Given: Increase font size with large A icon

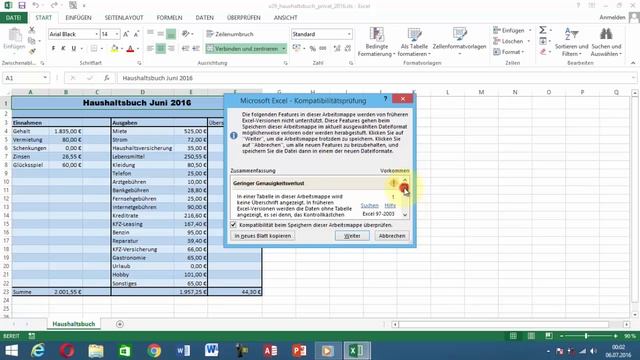Looking at the screenshot, I should pos(126,34).
